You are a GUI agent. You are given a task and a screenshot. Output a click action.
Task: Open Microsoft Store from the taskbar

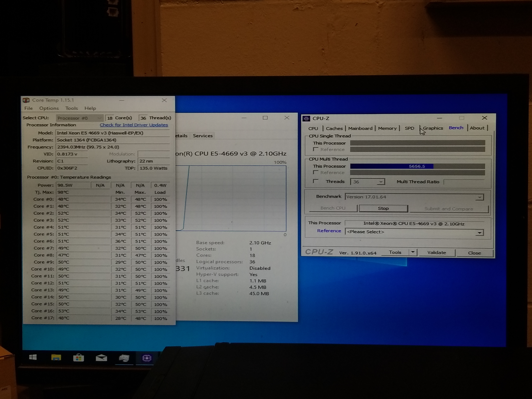(78, 358)
